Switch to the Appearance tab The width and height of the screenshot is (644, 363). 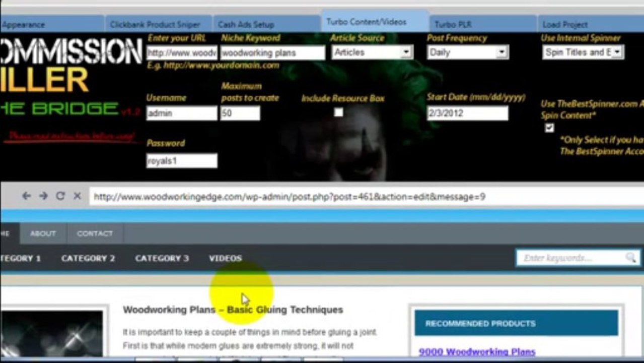tap(52, 24)
